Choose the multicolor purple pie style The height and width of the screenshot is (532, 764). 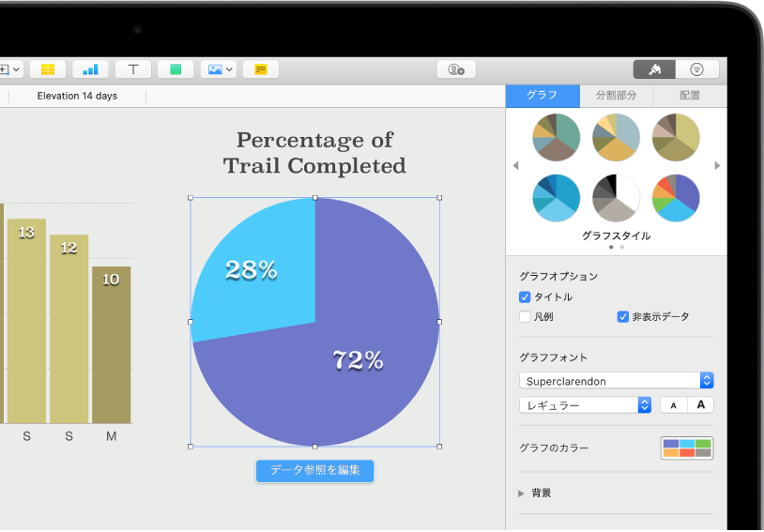676,198
